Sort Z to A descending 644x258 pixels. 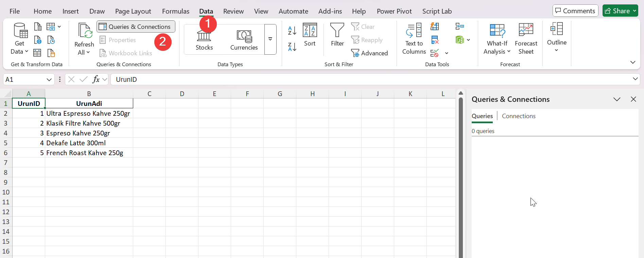pos(292,47)
